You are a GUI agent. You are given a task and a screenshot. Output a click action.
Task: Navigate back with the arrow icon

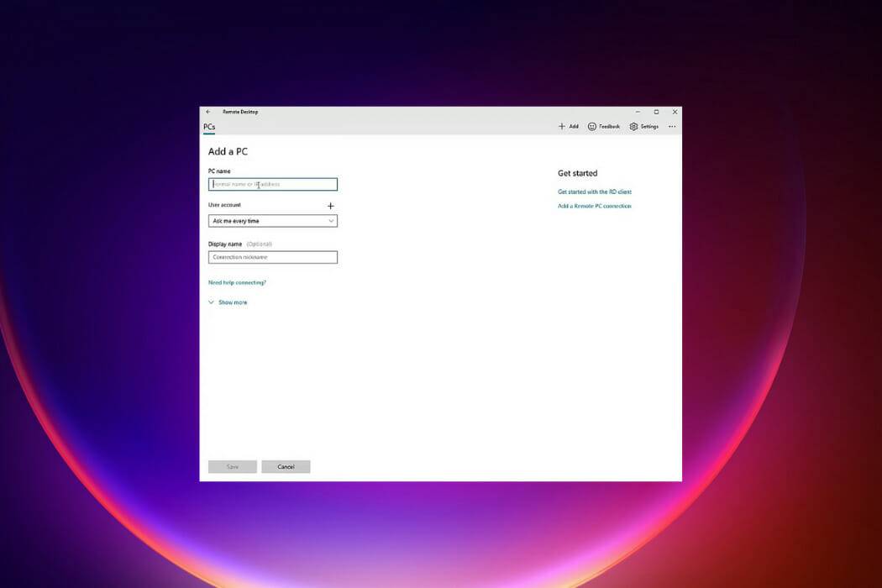(x=209, y=111)
